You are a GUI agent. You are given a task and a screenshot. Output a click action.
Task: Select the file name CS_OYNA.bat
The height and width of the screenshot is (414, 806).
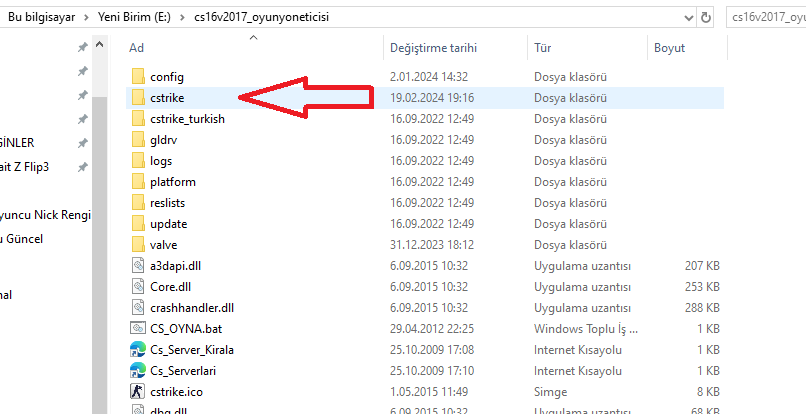(x=186, y=328)
